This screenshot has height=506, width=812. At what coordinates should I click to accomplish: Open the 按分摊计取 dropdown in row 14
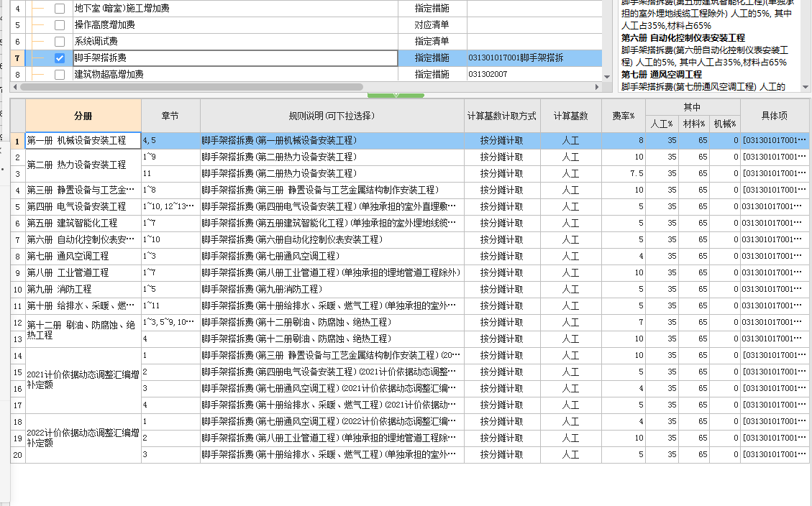coord(502,356)
